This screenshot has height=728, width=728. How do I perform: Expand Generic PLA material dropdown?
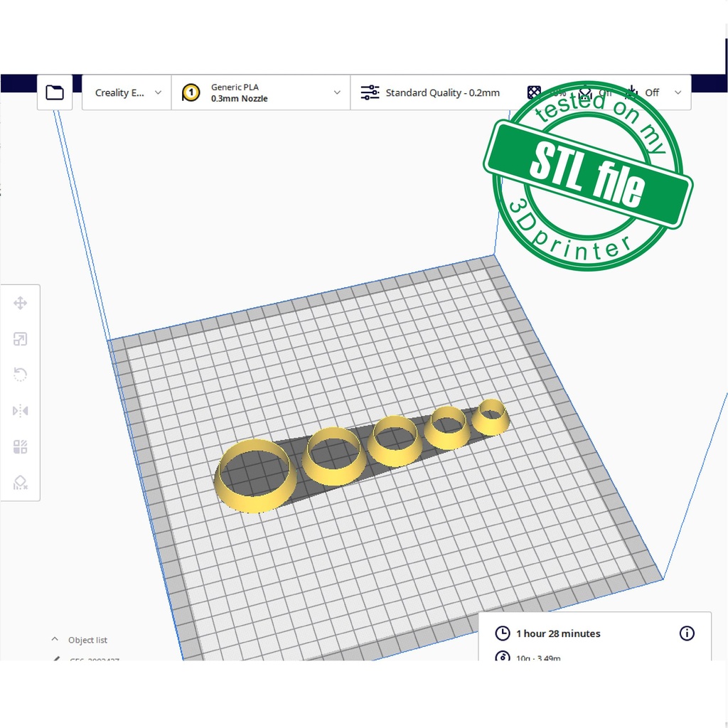click(x=337, y=92)
